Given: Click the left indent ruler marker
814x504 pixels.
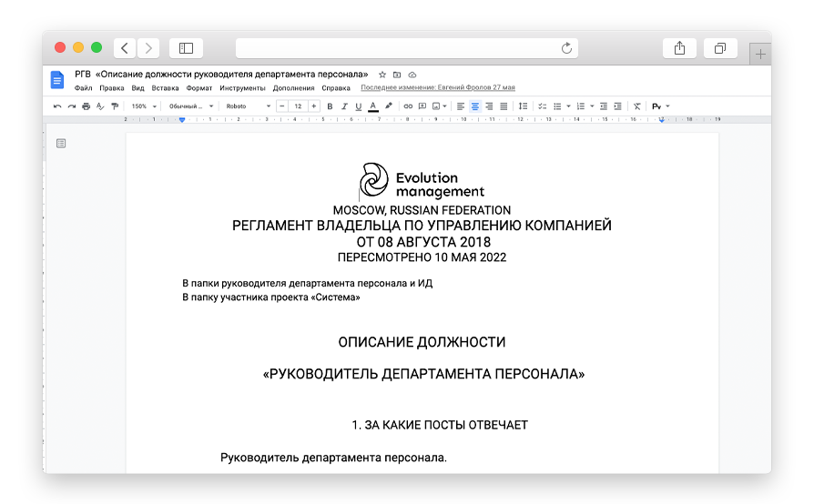Looking at the screenshot, I should [x=182, y=120].
